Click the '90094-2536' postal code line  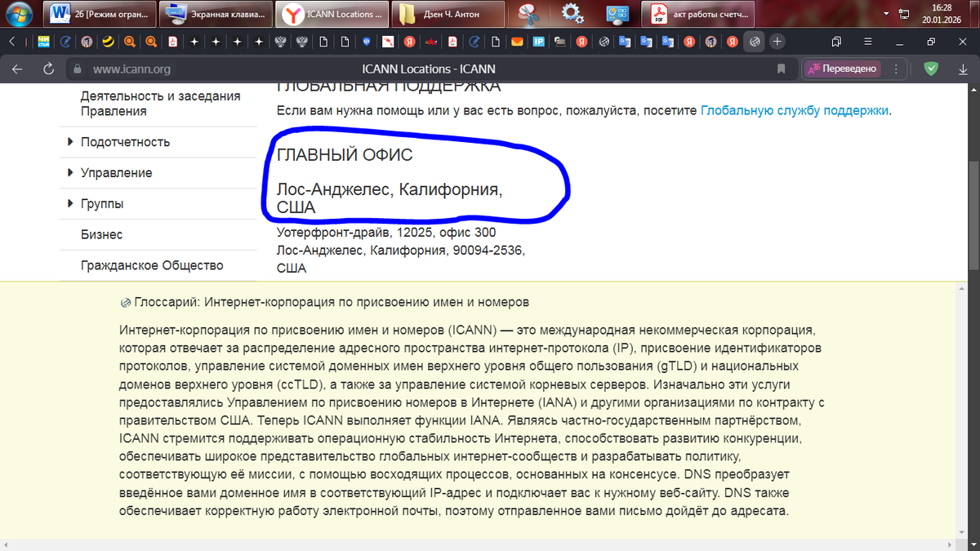[x=400, y=250]
